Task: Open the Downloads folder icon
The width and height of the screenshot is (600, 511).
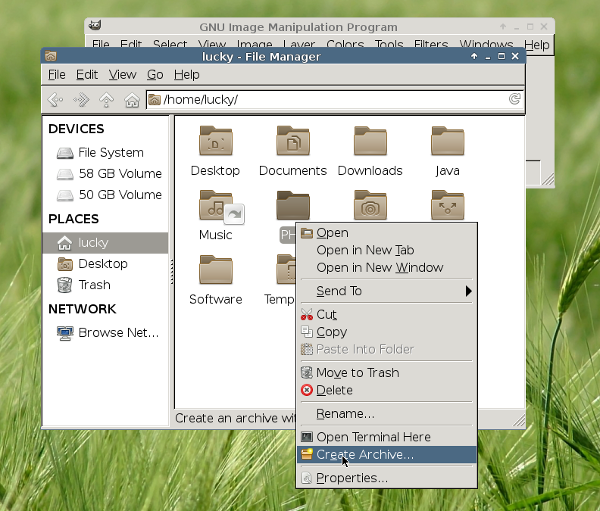Action: point(370,144)
